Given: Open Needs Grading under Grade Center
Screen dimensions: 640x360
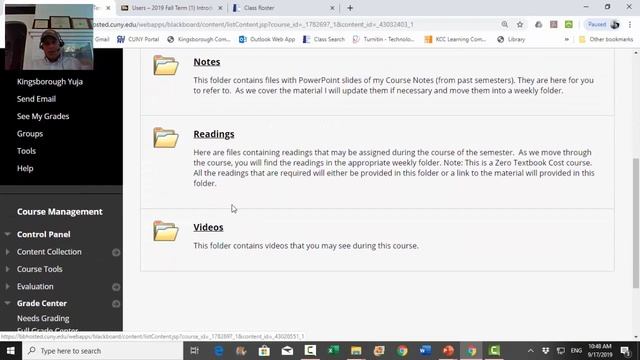Looking at the screenshot, I should pyautogui.click(x=43, y=318).
